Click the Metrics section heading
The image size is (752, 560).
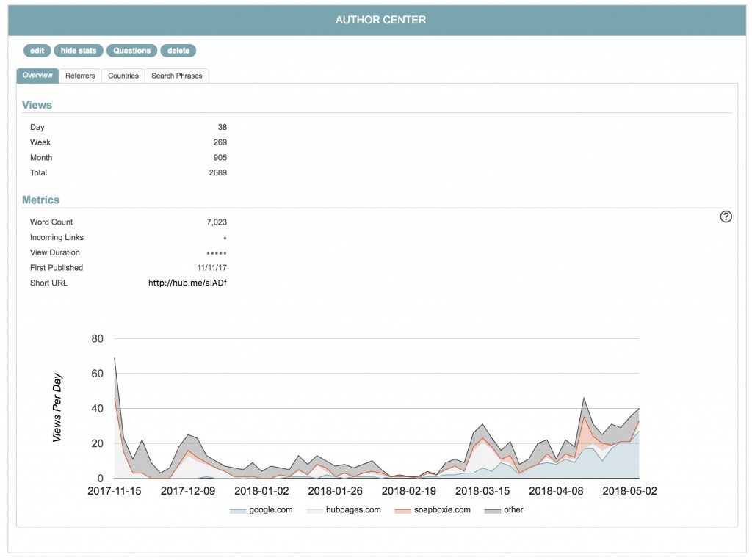pos(41,200)
